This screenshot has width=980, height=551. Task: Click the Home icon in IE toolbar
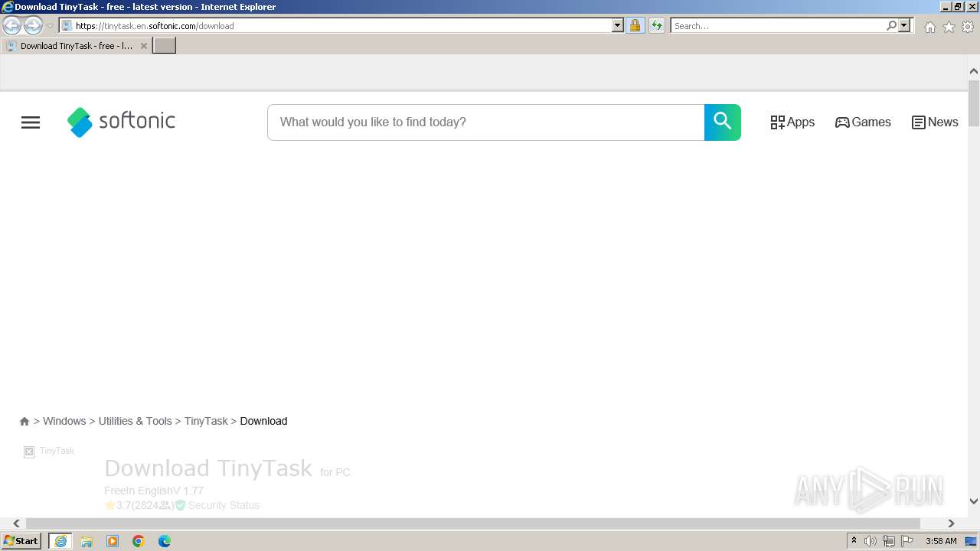pyautogui.click(x=929, y=27)
